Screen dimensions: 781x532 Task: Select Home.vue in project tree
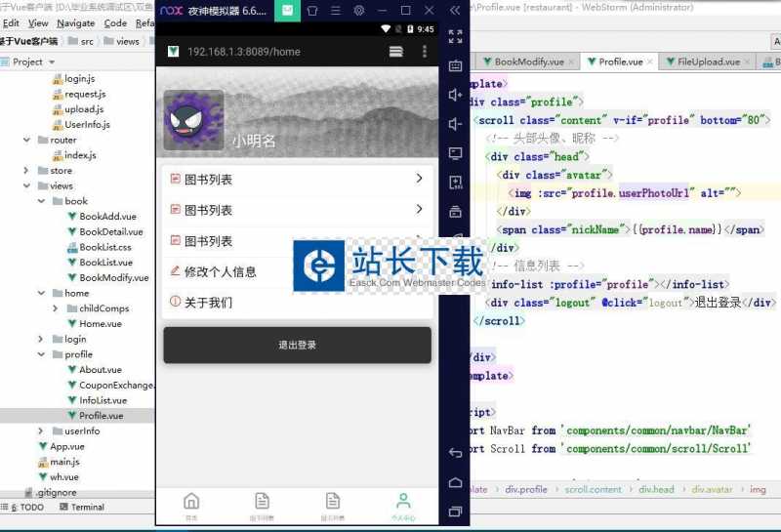pos(95,324)
